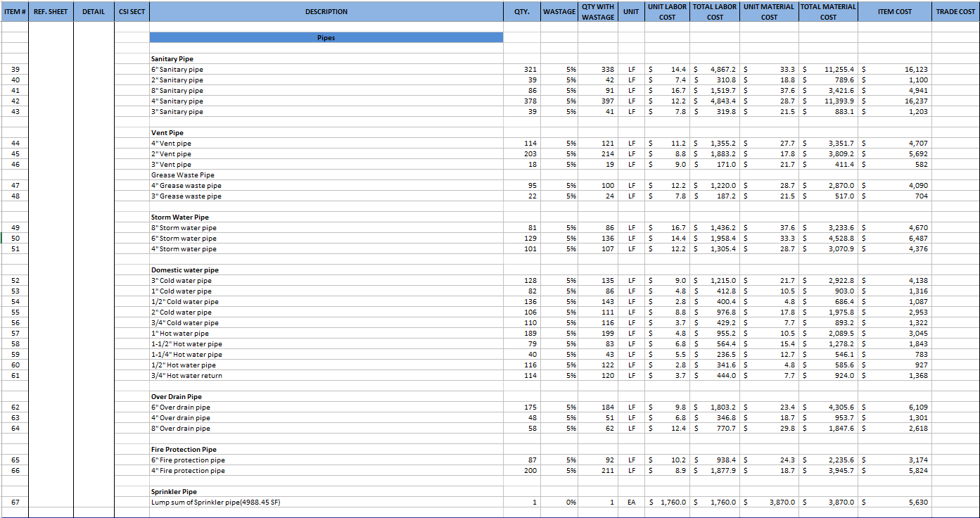Viewport: 980px width, 518px height.
Task: Click the ITEM # column header
Action: tap(15, 11)
